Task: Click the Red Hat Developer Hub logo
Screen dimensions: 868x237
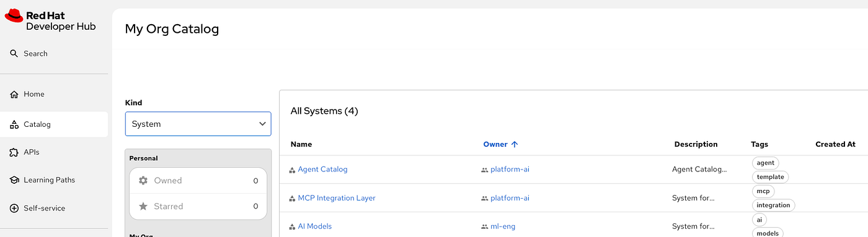Action: coord(50,20)
